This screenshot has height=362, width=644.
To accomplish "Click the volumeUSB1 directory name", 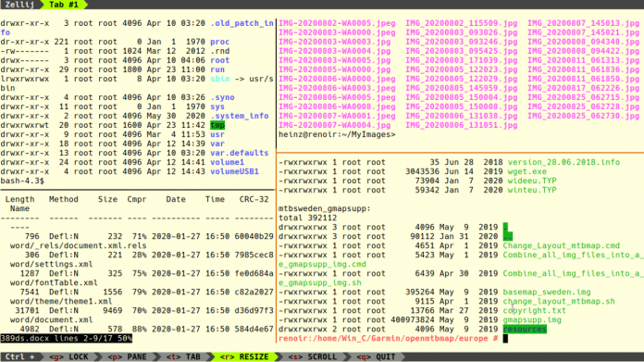I will pos(234,171).
